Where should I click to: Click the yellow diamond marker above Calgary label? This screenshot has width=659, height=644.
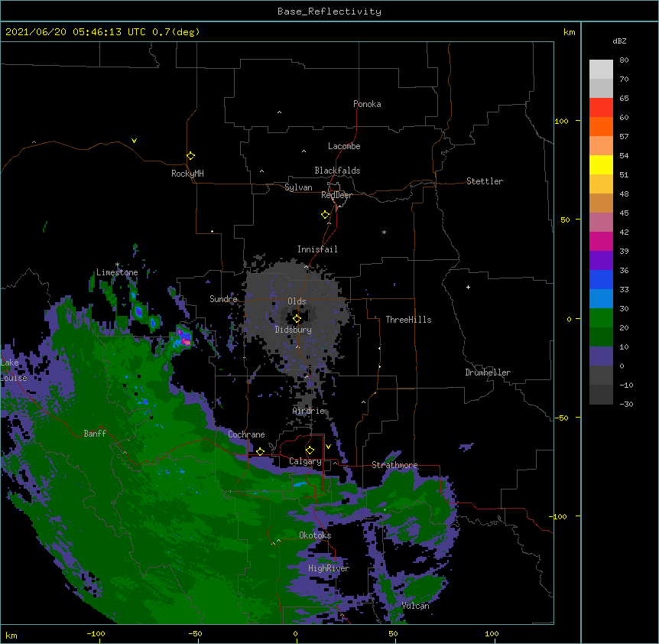pyautogui.click(x=310, y=450)
